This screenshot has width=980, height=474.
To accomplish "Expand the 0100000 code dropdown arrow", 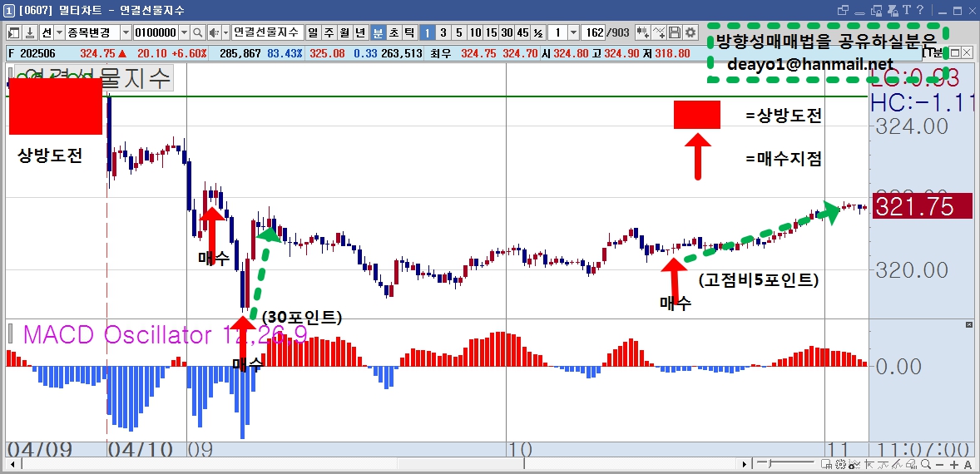I will 185,32.
